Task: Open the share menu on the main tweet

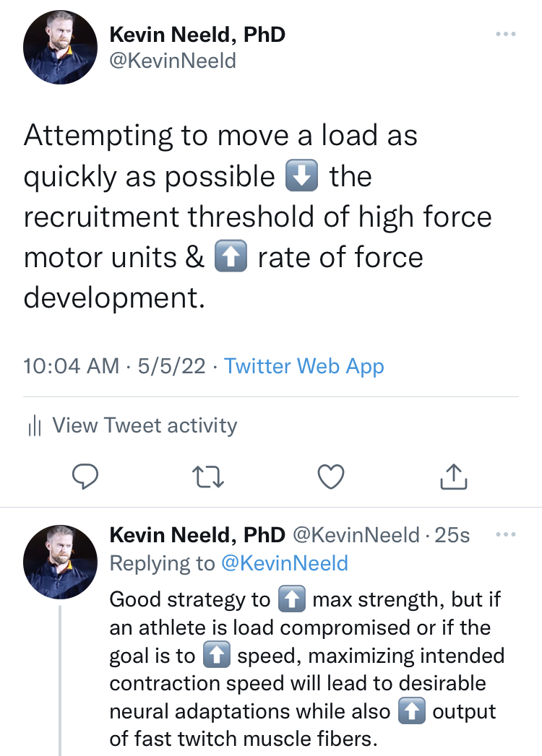Action: pos(452,476)
